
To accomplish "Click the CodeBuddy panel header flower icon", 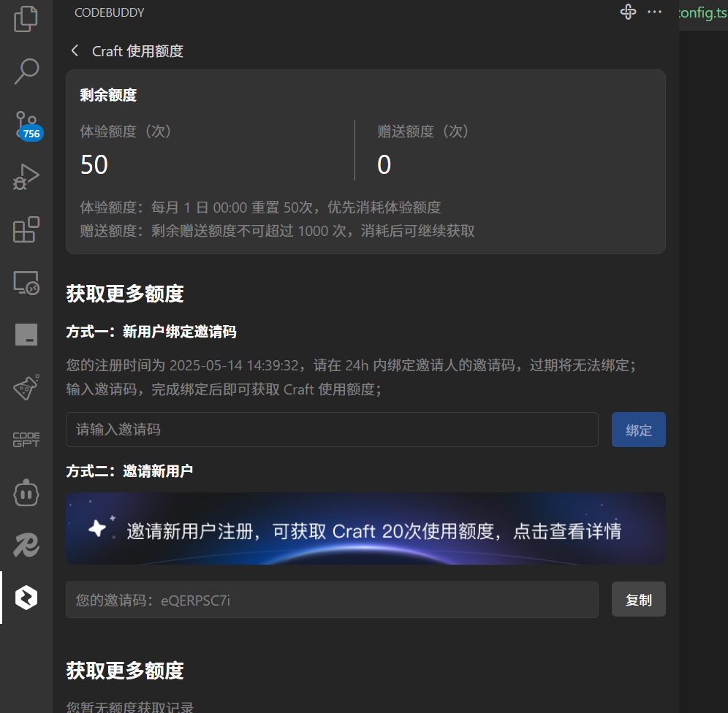I will [x=628, y=12].
